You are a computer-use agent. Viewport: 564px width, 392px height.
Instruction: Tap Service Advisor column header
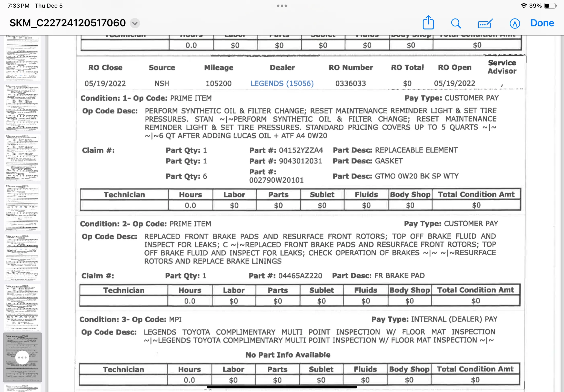click(x=502, y=67)
